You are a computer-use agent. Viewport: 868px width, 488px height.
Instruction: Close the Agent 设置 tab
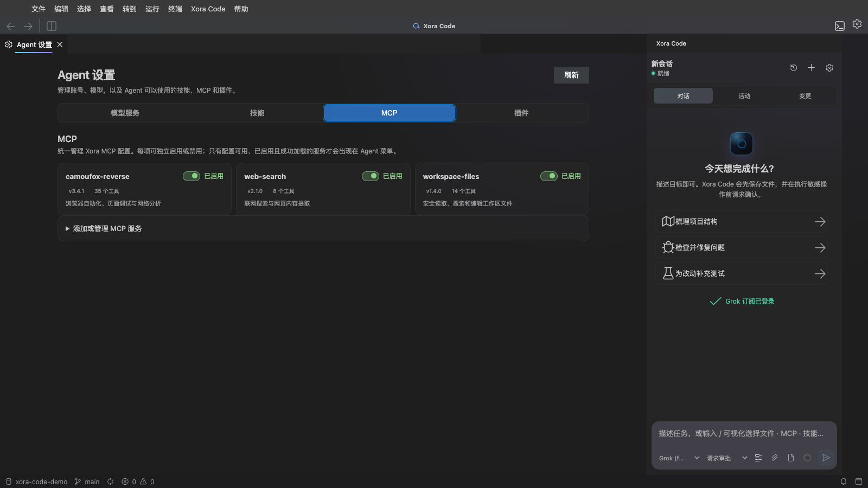60,44
